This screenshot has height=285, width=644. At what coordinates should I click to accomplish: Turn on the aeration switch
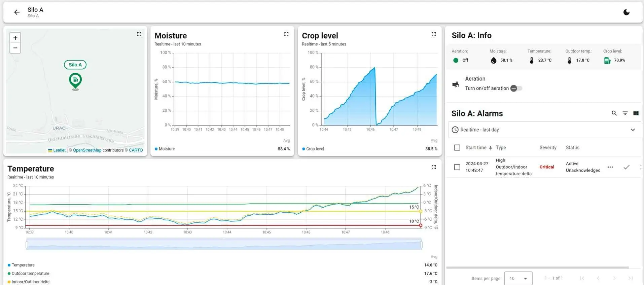point(516,88)
